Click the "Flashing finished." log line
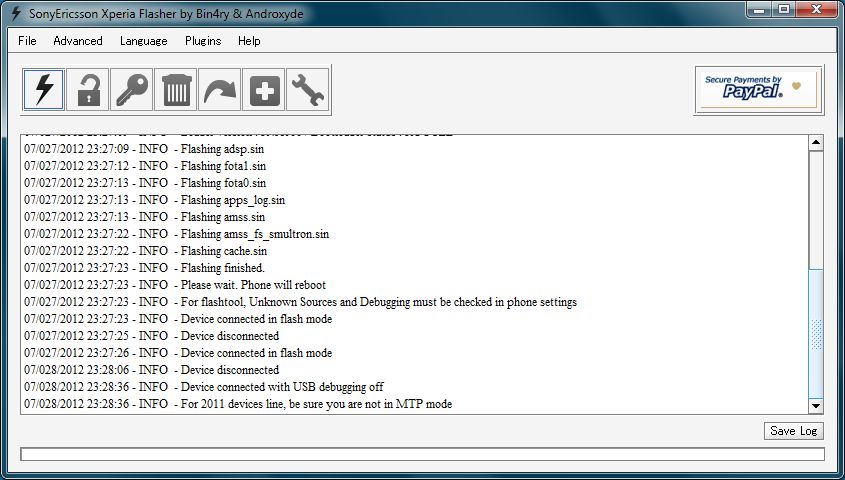Image resolution: width=845 pixels, height=480 pixels. tap(222, 268)
